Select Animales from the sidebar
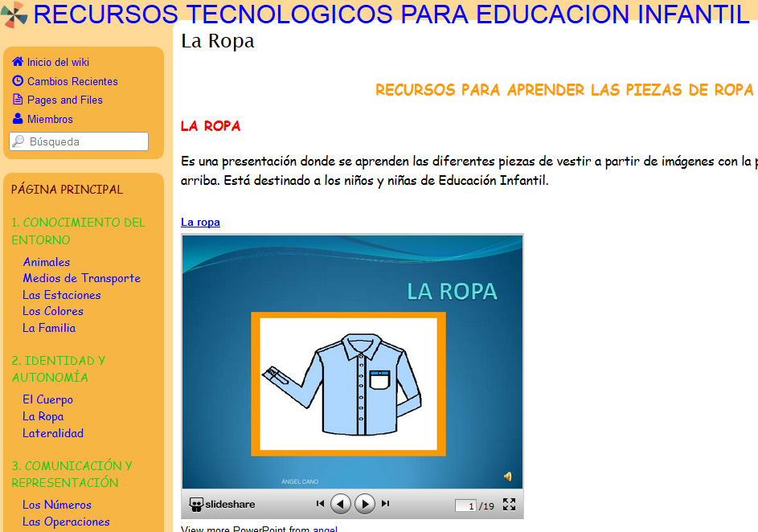 click(46, 262)
